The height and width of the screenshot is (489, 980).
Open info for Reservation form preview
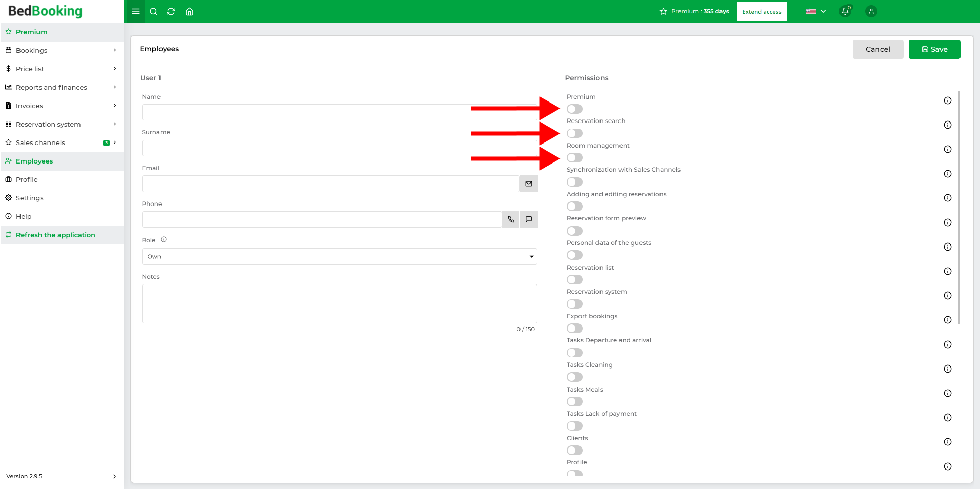point(948,222)
